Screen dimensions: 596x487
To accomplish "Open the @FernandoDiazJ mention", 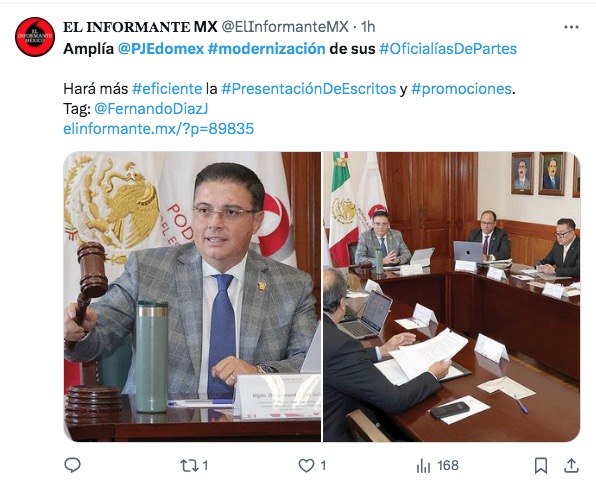I will tap(151, 109).
